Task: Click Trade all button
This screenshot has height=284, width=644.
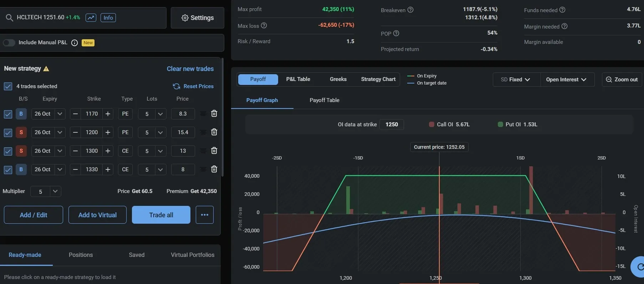Action: point(161,215)
